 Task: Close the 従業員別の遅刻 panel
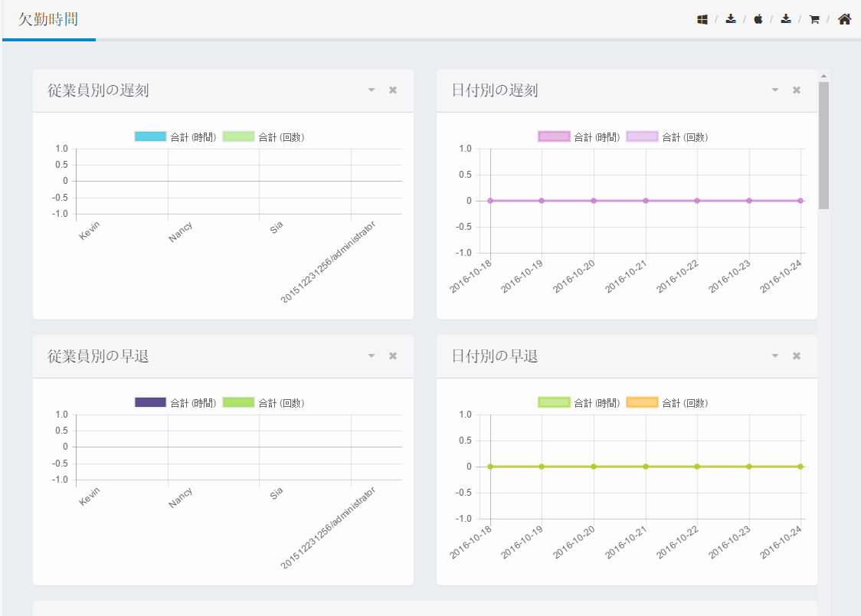(x=393, y=90)
